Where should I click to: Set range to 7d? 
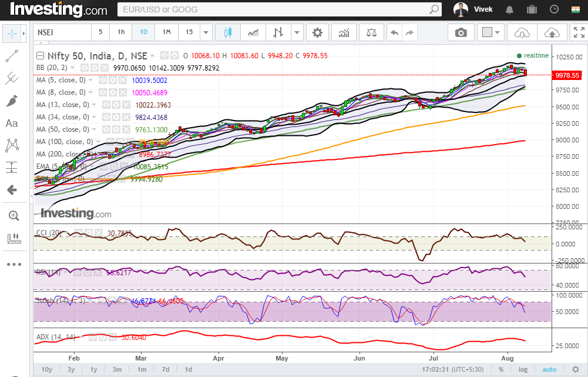166,369
